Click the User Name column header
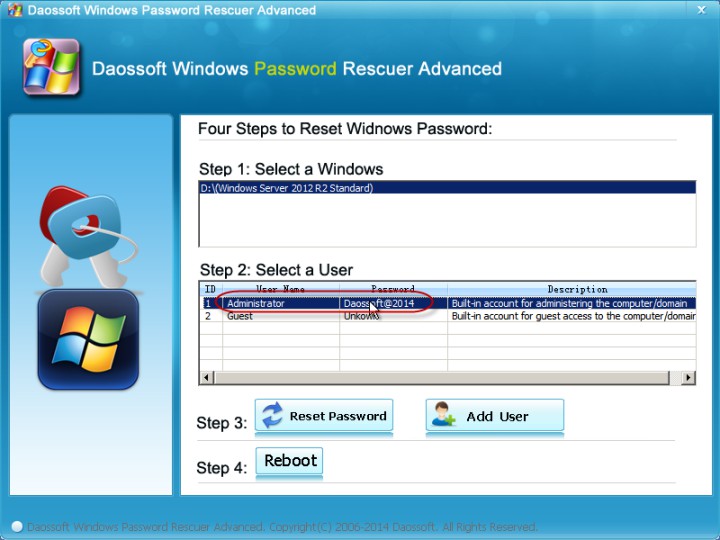The width and height of the screenshot is (720, 540). click(x=281, y=289)
